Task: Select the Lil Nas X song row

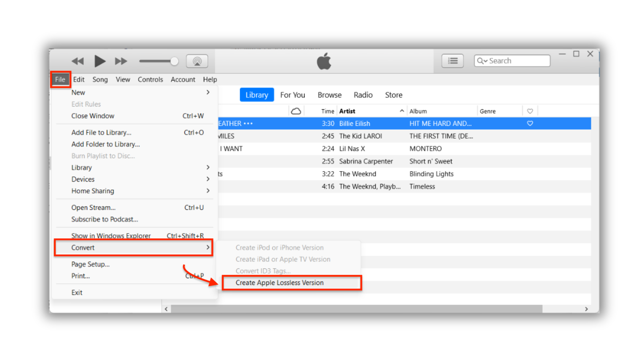Action: [x=405, y=148]
